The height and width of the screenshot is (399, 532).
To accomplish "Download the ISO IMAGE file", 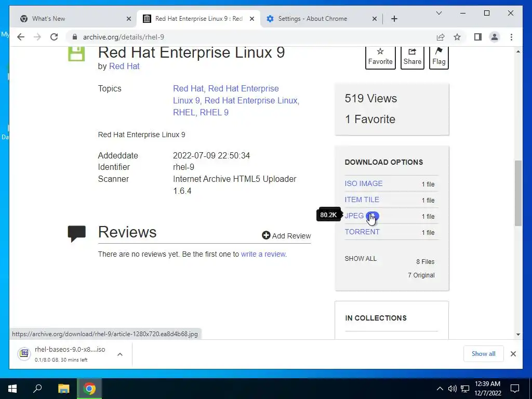I will pos(363,183).
